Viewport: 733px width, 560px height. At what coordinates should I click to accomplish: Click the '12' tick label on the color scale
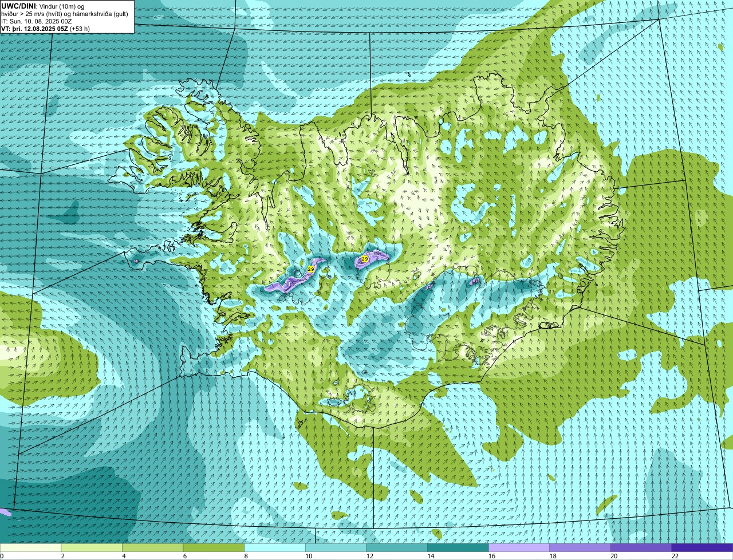(x=370, y=556)
